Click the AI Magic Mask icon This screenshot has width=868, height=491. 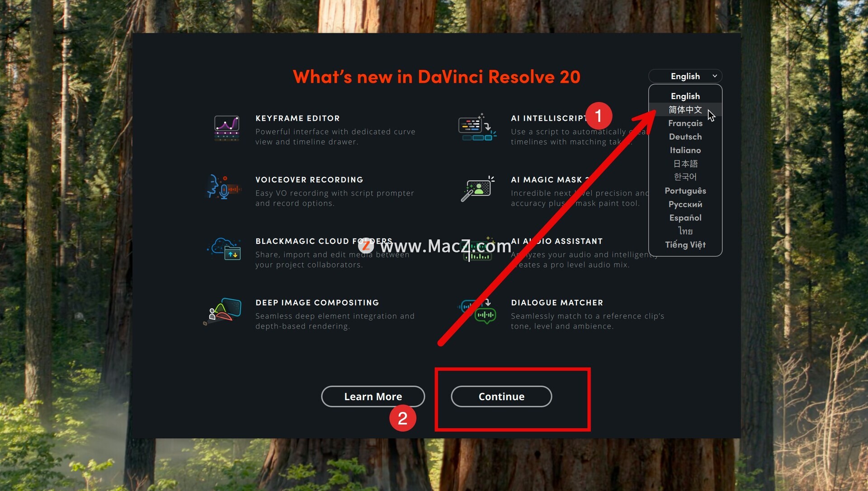[478, 189]
